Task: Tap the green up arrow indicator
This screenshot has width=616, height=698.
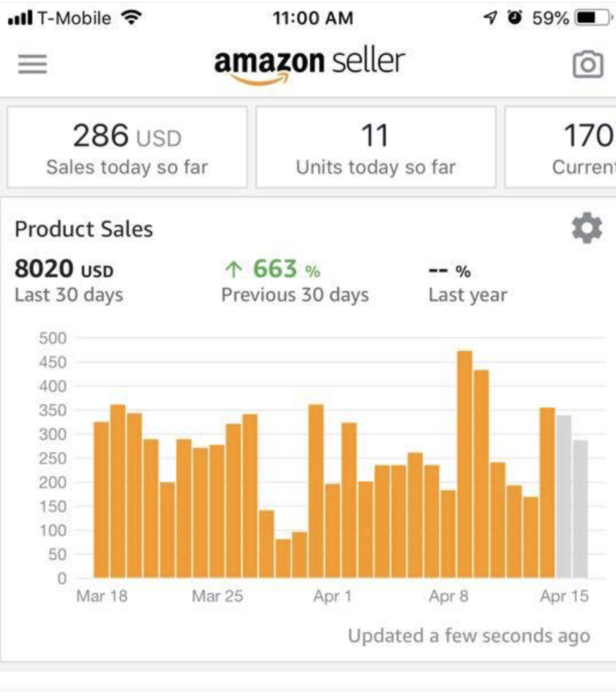Action: click(x=234, y=269)
